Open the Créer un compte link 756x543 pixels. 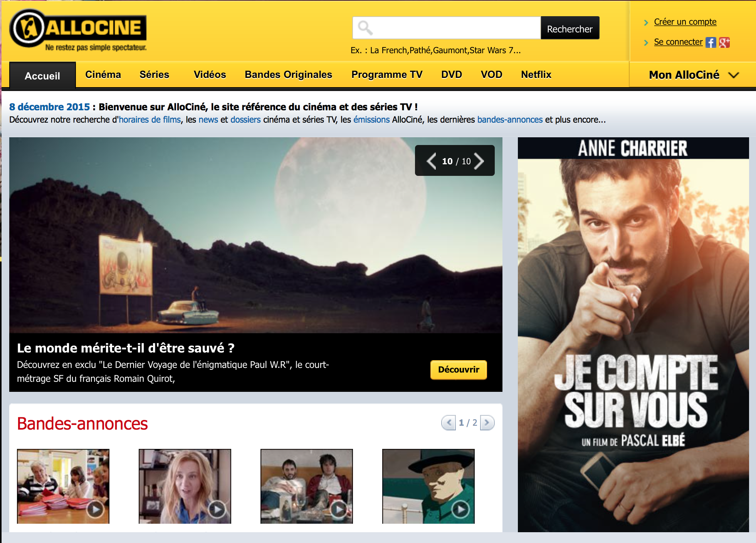[x=685, y=22]
